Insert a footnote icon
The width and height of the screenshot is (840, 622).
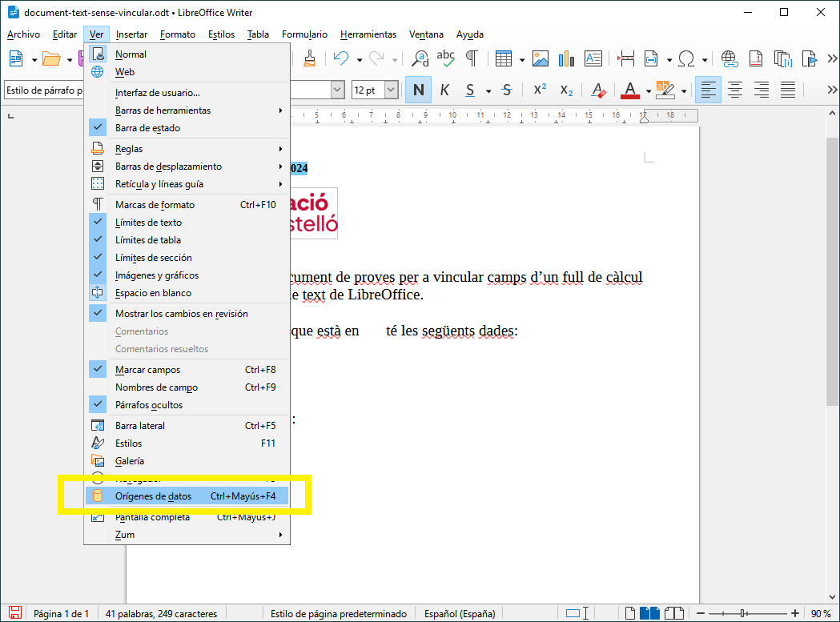coord(756,58)
